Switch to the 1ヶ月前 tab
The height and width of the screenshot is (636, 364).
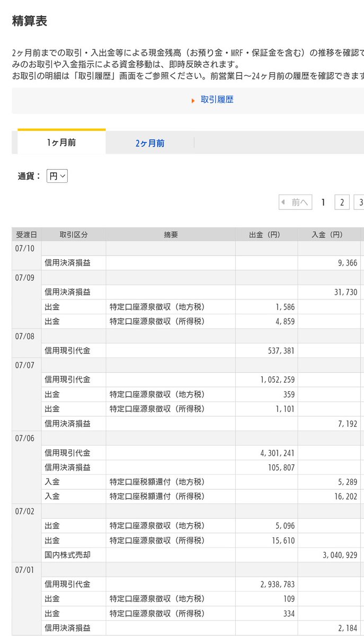[x=61, y=143]
